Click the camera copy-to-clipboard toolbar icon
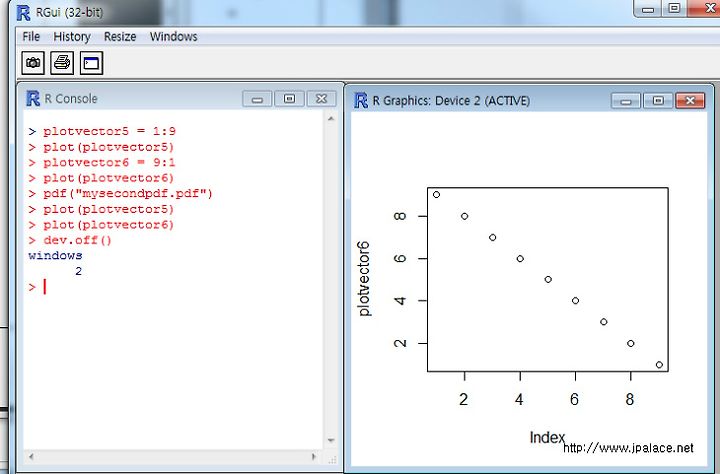This screenshot has width=720, height=474. point(33,63)
